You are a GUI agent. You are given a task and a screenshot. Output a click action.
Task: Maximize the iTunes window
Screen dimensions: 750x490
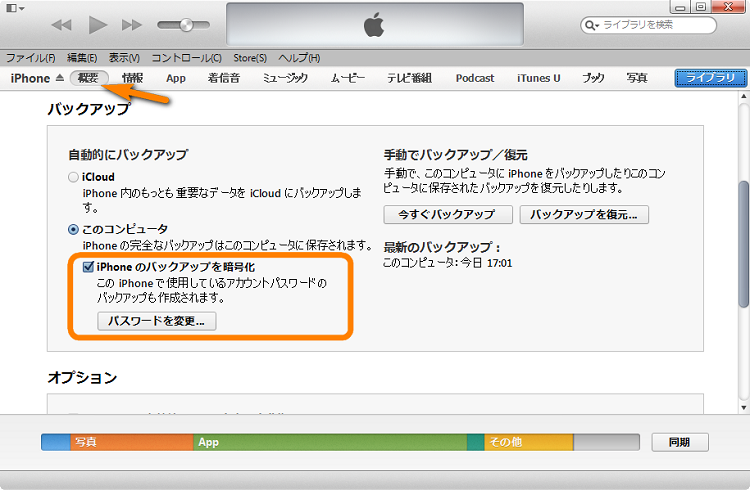coord(701,7)
